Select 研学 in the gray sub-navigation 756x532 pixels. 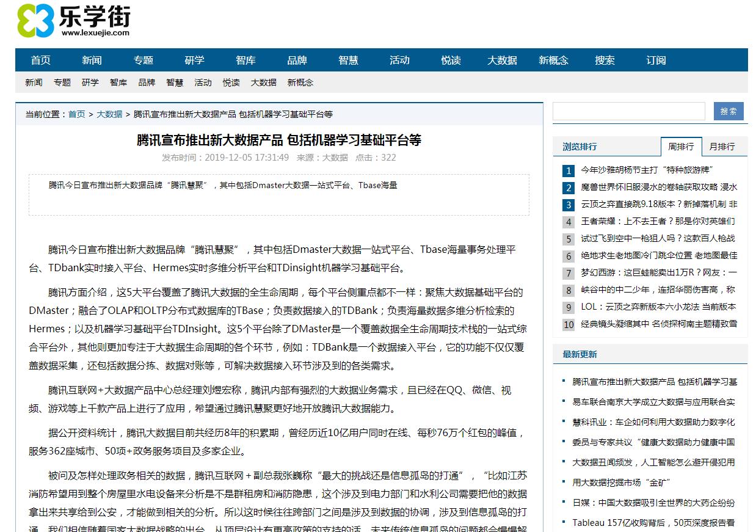click(x=90, y=82)
